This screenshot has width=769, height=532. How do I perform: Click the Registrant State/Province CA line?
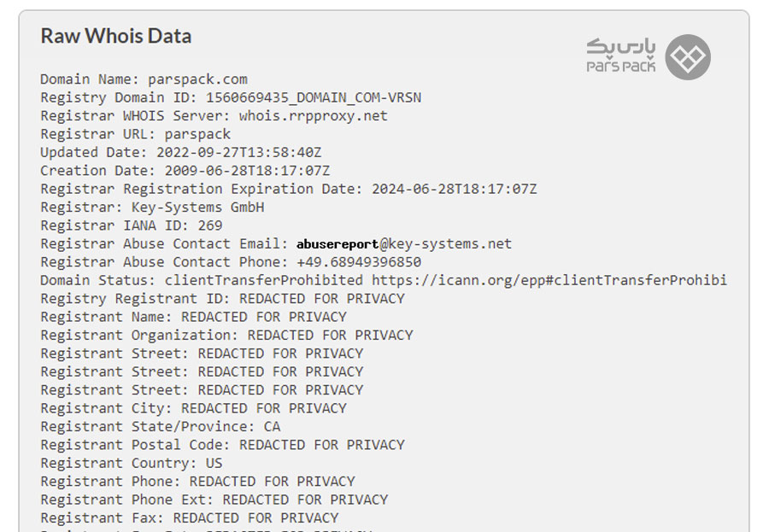161,427
